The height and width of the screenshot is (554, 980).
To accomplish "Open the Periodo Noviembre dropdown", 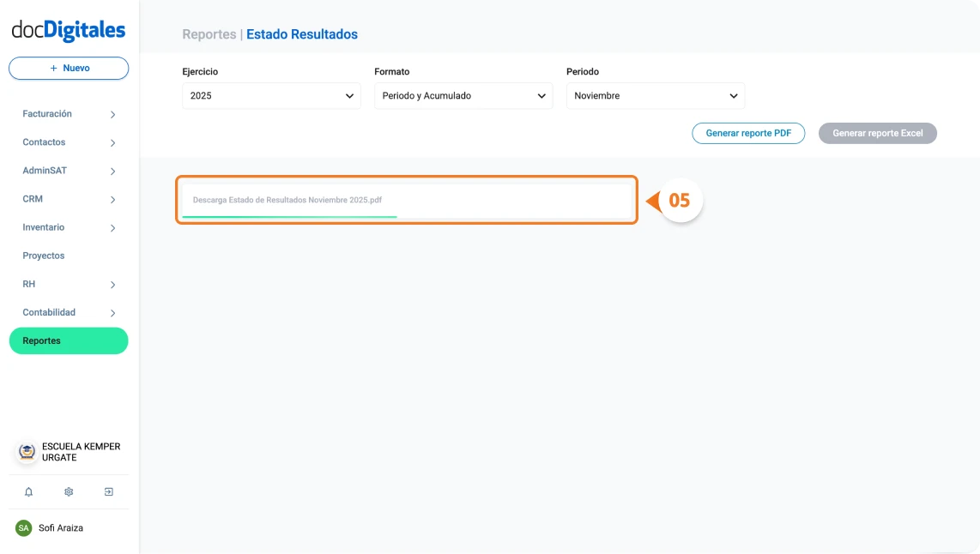I will tap(656, 96).
